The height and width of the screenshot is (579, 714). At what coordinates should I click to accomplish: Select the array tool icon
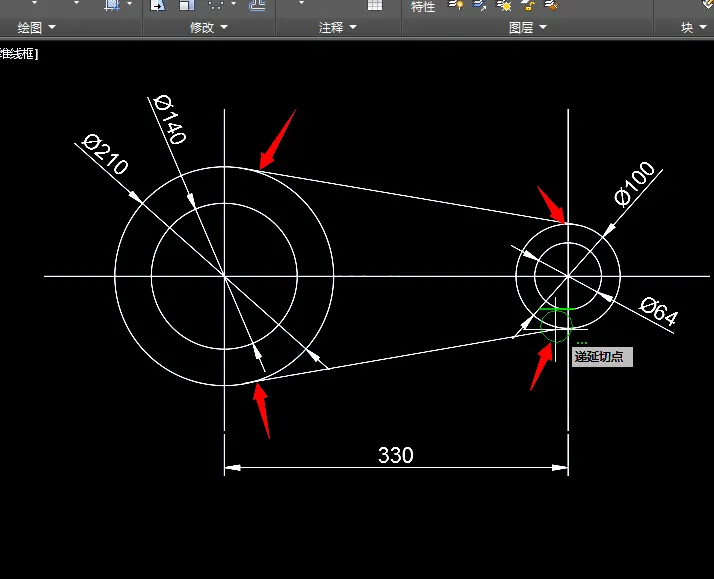tap(216, 5)
